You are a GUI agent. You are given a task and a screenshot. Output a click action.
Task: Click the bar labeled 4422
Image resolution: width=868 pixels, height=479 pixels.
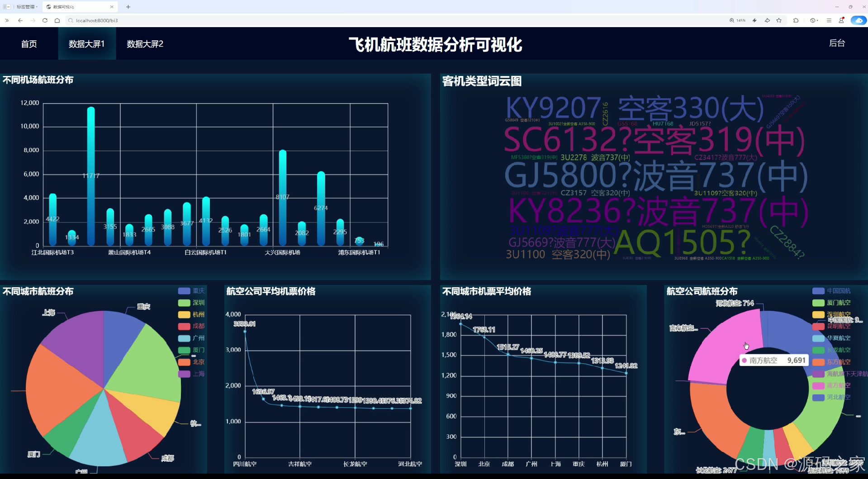53,220
